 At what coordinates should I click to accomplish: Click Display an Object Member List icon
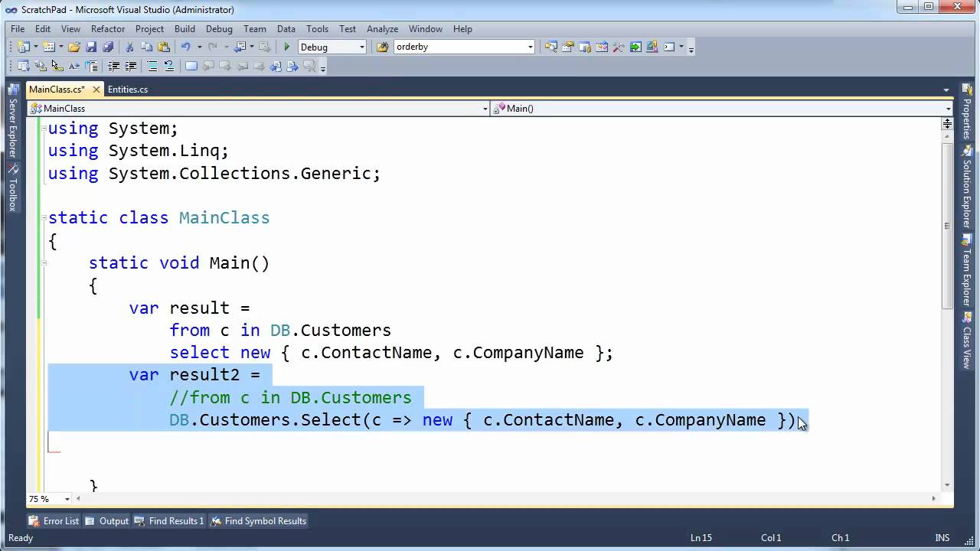coord(23,67)
